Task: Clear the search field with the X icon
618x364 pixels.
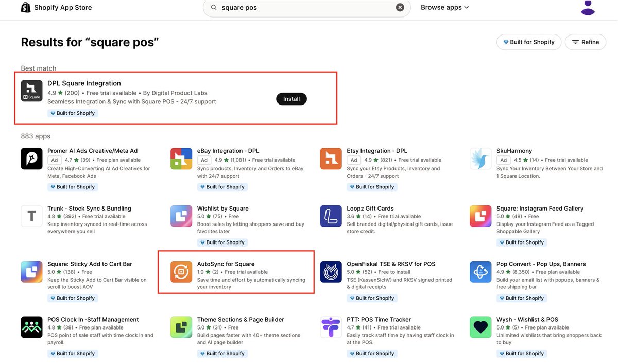Action: click(400, 8)
